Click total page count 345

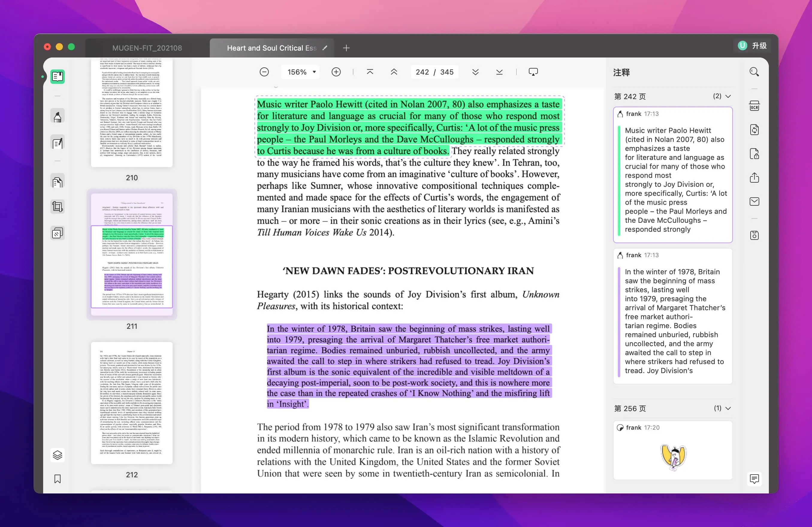point(446,72)
